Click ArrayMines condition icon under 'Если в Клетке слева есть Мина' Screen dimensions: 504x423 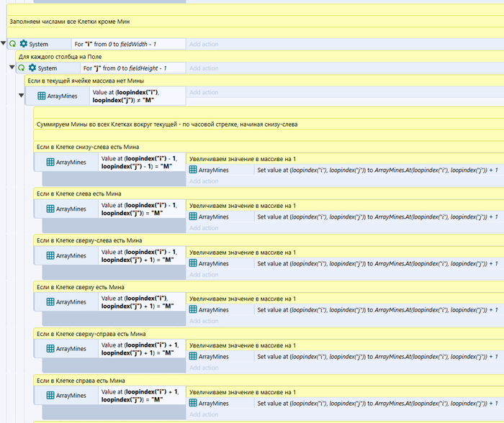coord(50,209)
